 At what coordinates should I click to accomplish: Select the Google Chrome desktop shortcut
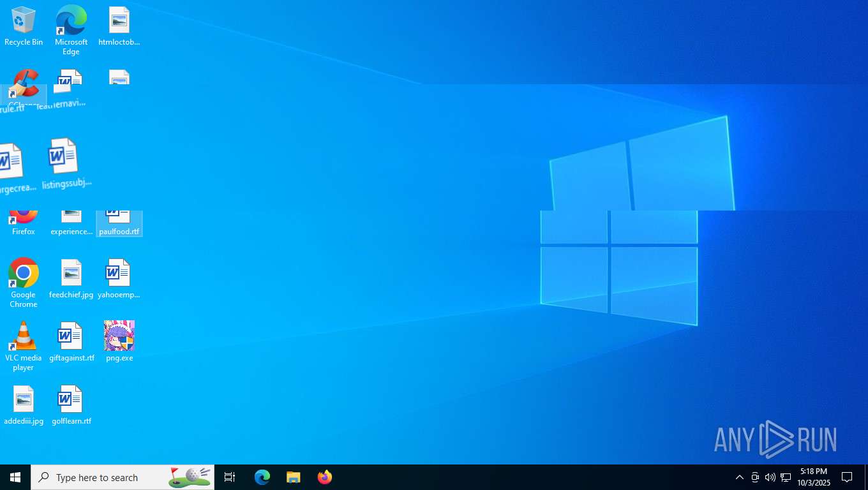coord(24,283)
